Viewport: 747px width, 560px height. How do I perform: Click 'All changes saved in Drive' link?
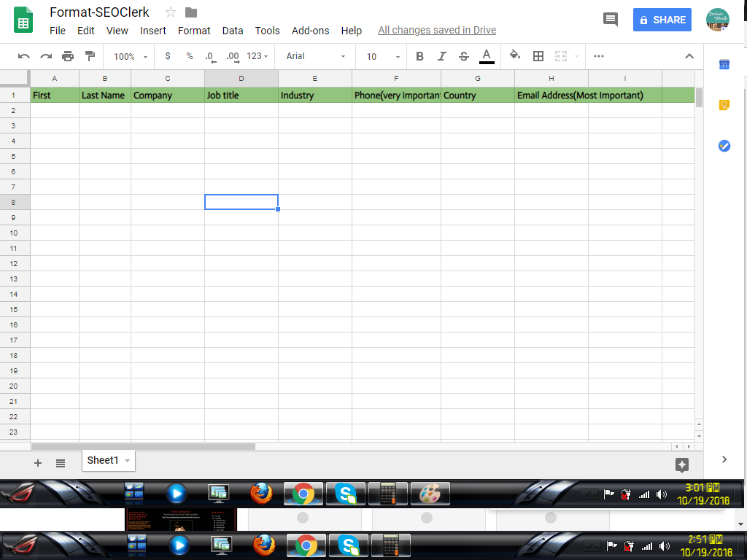[437, 31]
